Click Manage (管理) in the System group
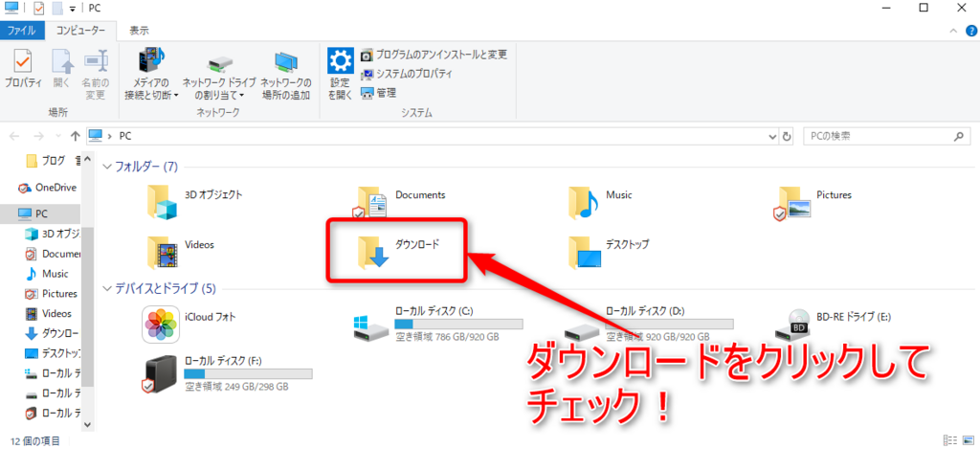The image size is (980, 449). click(x=379, y=93)
